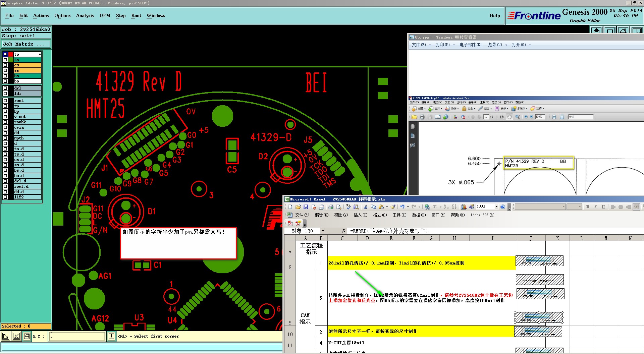Viewport: 644px width, 354px height.
Task: Open the Excel zoom 100% dropdown
Action: click(x=496, y=207)
